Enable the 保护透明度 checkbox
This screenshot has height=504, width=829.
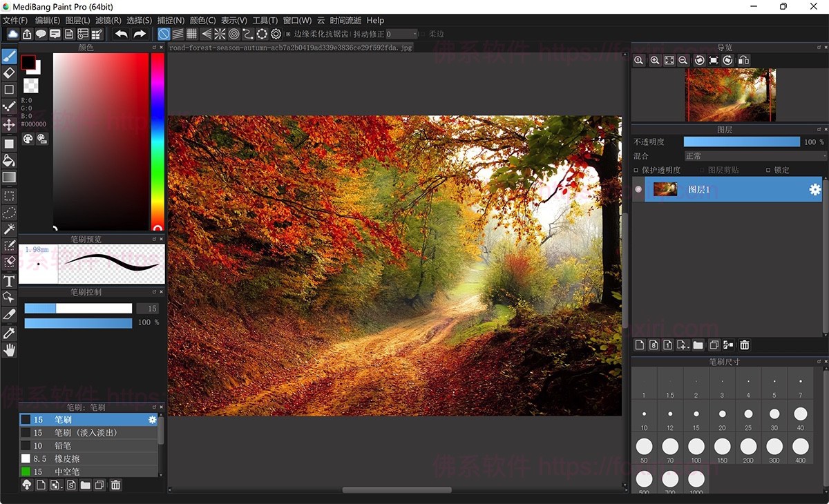point(636,170)
